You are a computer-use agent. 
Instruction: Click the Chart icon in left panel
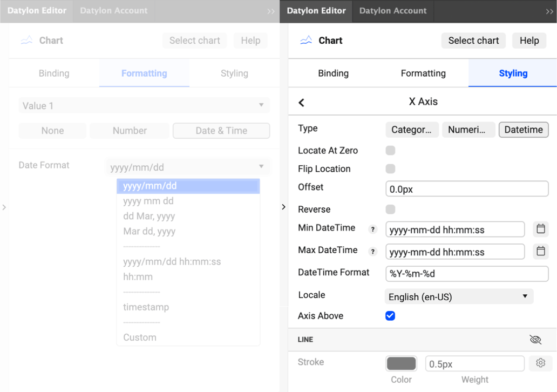pyautogui.click(x=26, y=40)
